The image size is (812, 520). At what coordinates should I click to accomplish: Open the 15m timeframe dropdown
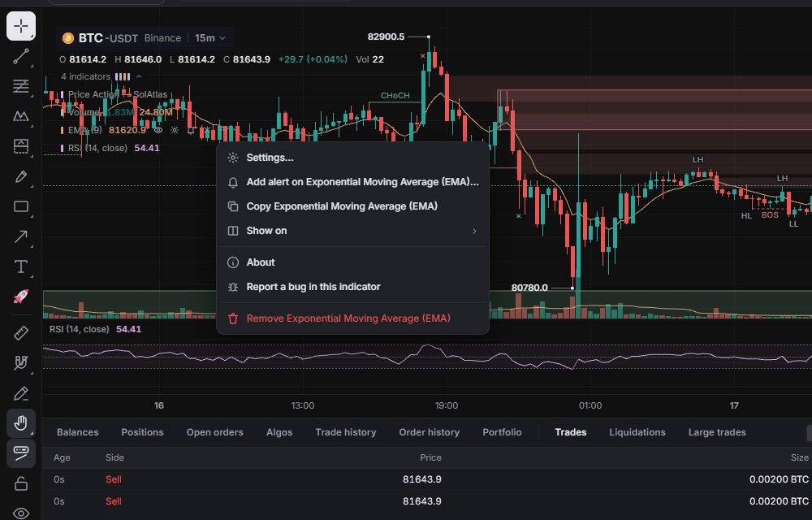pyautogui.click(x=210, y=38)
